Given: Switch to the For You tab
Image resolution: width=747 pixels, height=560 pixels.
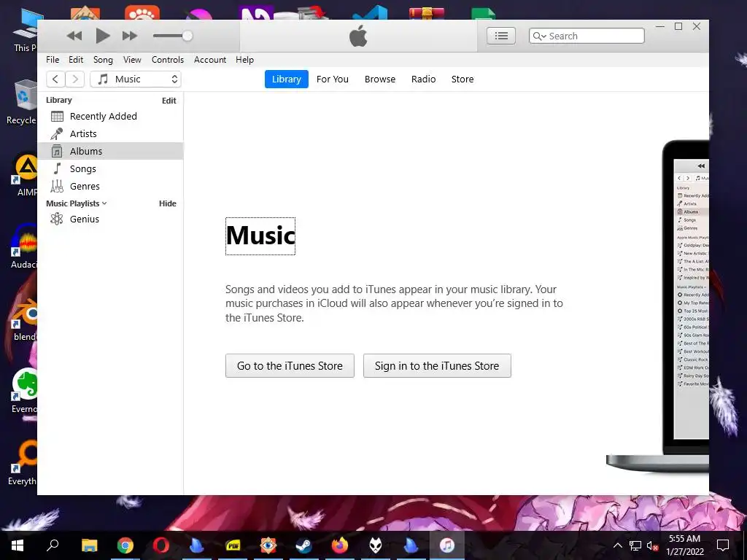Looking at the screenshot, I should pyautogui.click(x=333, y=79).
